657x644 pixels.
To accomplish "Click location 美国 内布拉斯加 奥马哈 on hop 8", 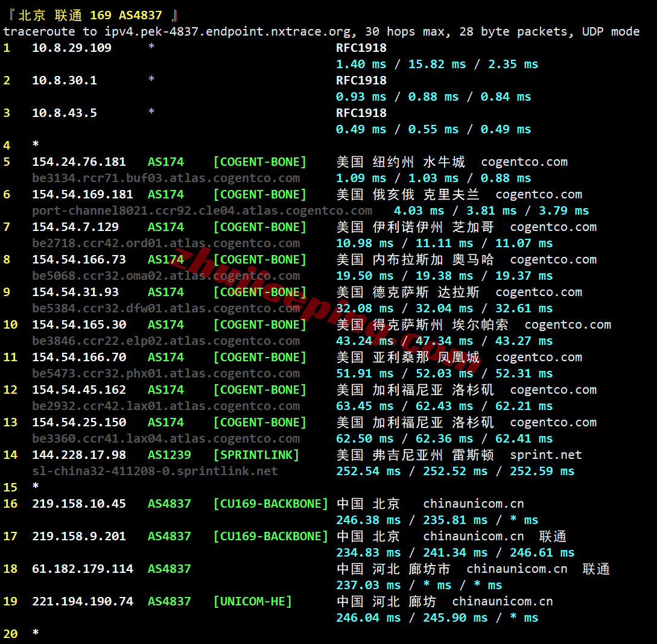I will (x=415, y=260).
